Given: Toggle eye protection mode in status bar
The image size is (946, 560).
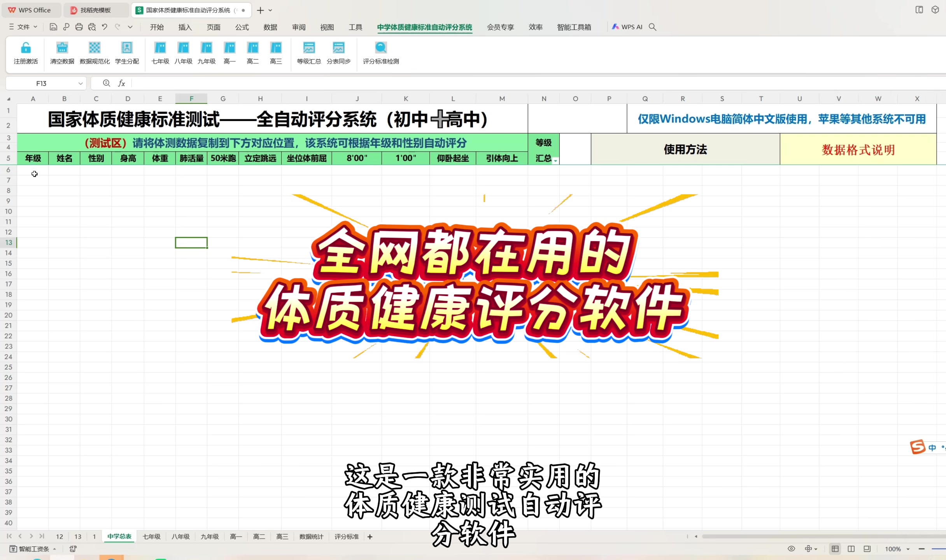Looking at the screenshot, I should [x=792, y=549].
